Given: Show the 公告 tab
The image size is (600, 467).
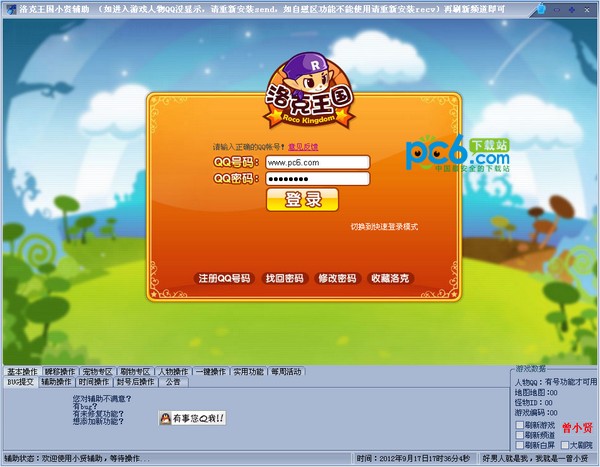Looking at the screenshot, I should tap(173, 382).
